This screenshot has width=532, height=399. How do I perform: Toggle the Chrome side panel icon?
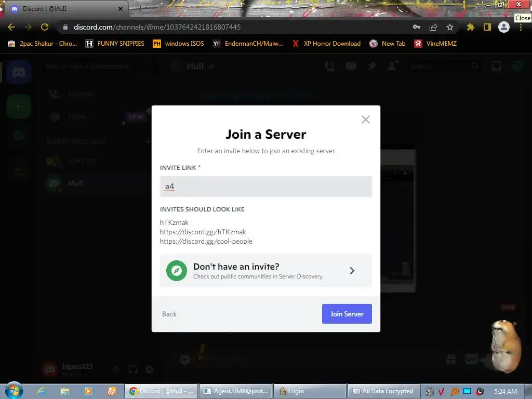click(x=487, y=27)
